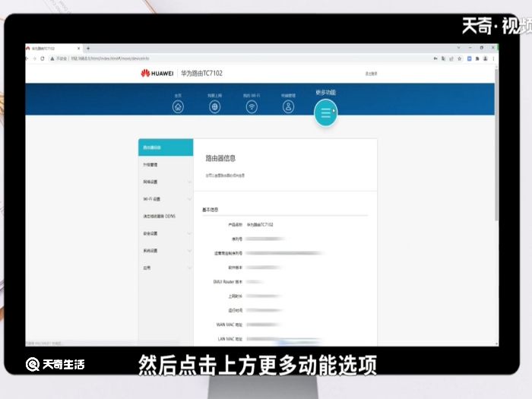Click the EMUI Router 版本 label

[x=228, y=282]
